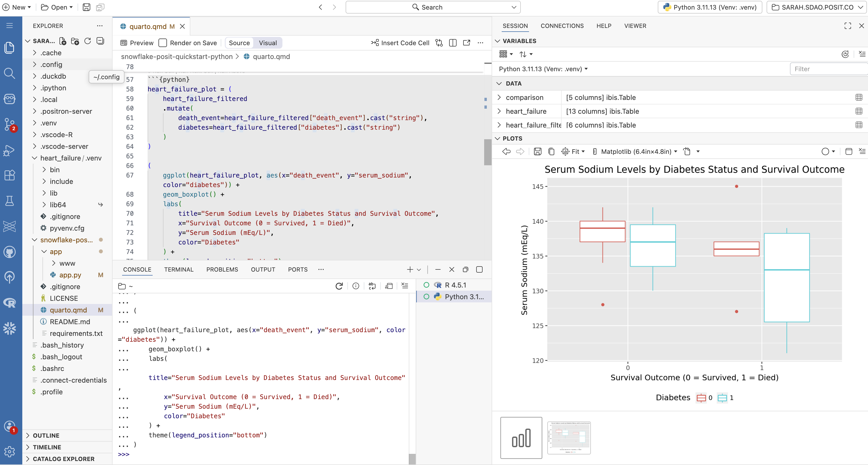The image size is (868, 465).
Task: Enable the Render on Save checkbox
Action: point(163,43)
